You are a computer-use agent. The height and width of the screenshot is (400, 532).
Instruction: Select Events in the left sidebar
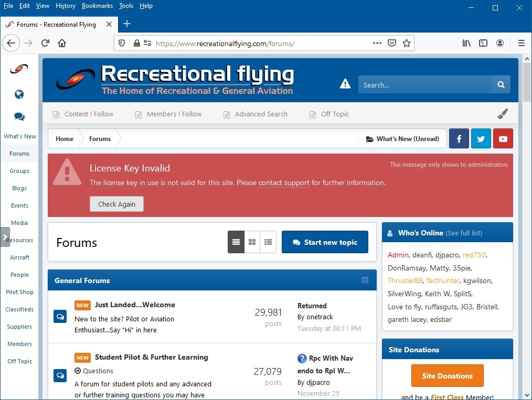pyautogui.click(x=19, y=206)
